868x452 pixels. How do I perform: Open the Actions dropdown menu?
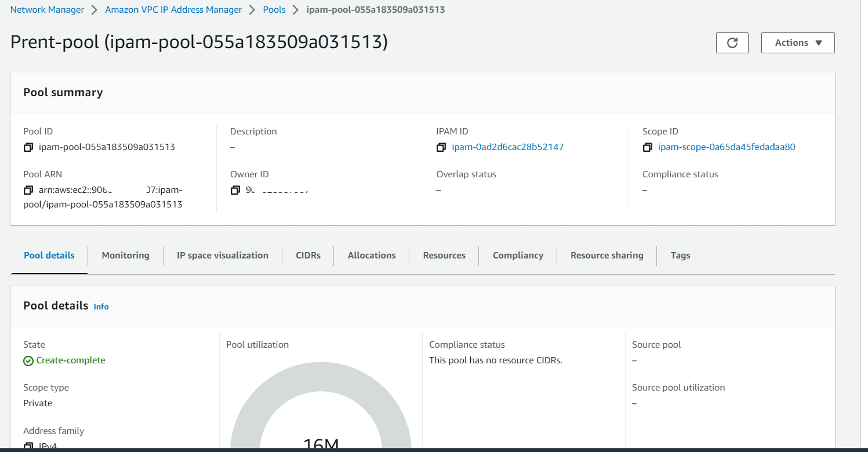pyautogui.click(x=798, y=43)
